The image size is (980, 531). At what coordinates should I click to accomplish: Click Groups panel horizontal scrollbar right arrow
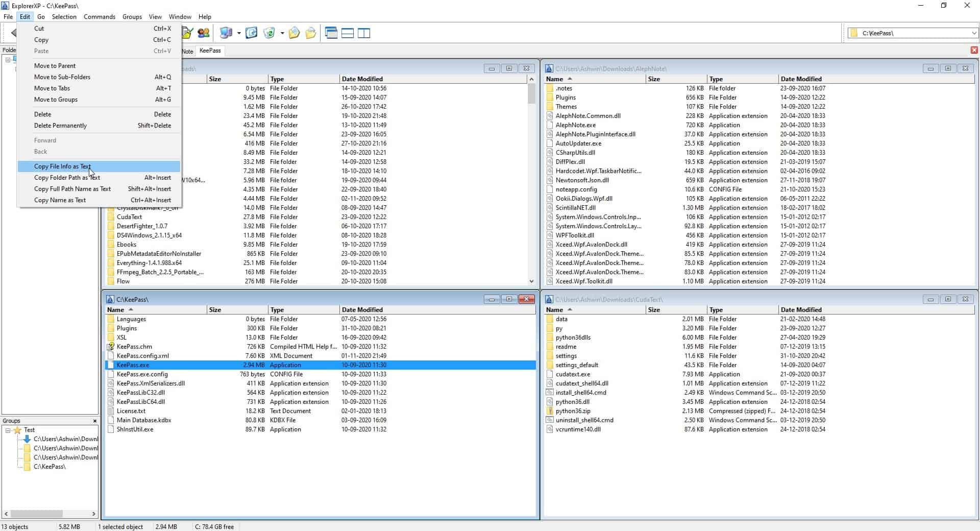point(93,514)
